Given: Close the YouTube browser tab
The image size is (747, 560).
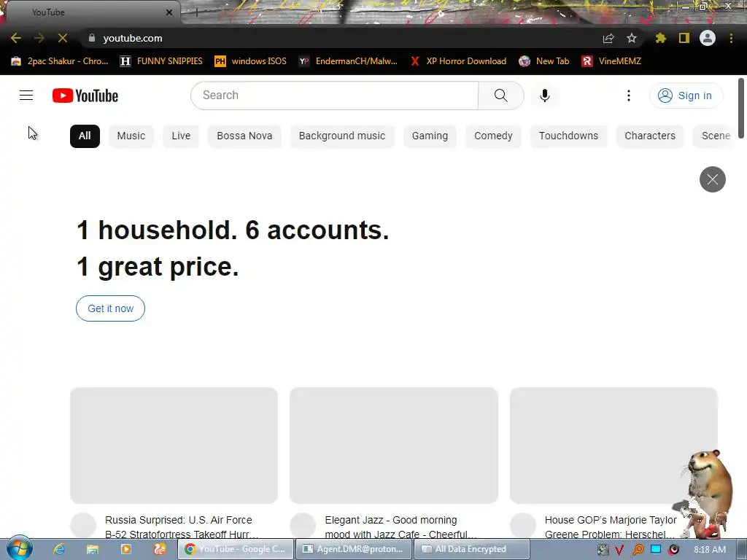Looking at the screenshot, I should point(169,12).
